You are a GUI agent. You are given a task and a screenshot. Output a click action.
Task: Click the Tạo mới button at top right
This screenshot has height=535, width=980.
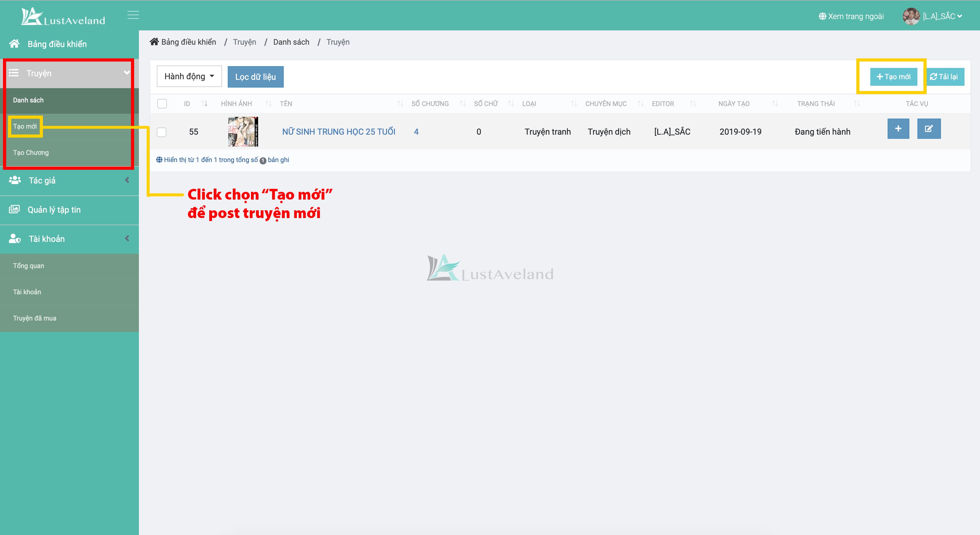pyautogui.click(x=893, y=77)
